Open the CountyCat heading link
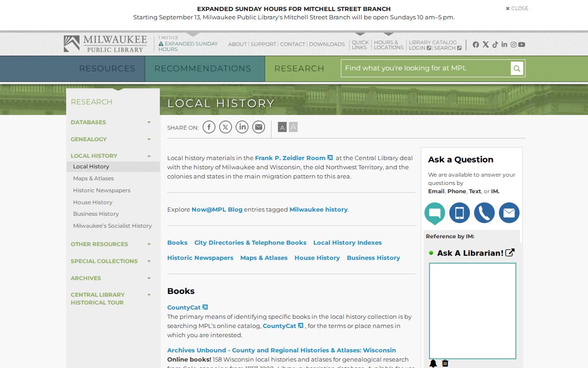The height and width of the screenshot is (368, 588). tap(187, 307)
